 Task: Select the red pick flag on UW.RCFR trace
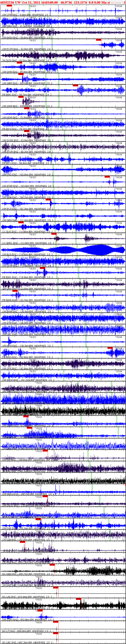tap(98, 40)
